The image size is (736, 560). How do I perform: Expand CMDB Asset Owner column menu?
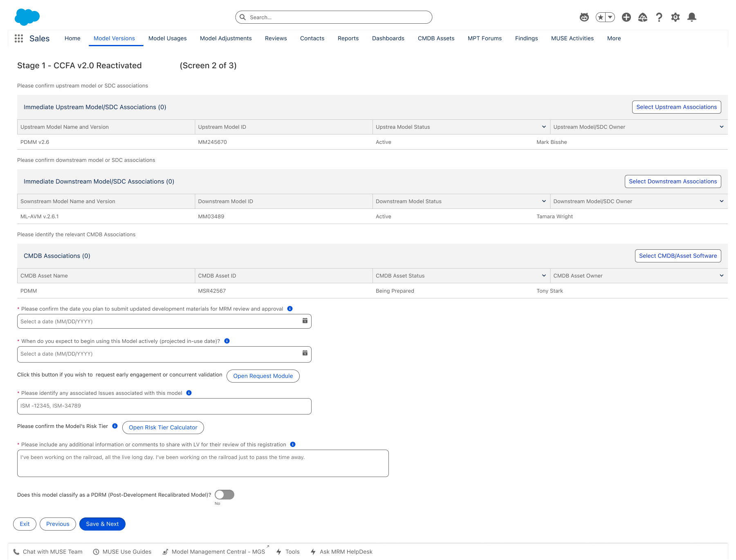pyautogui.click(x=722, y=276)
